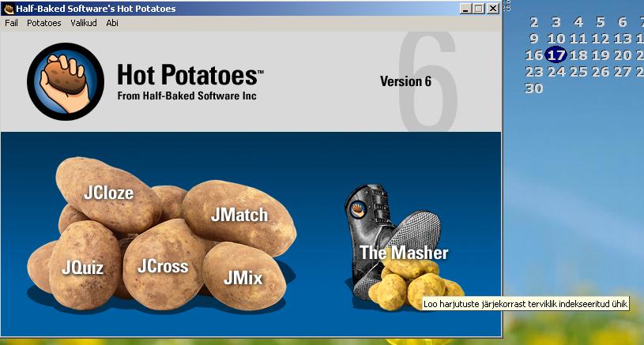The height and width of the screenshot is (345, 644).
Task: Open the Fail menu
Action: point(11,23)
